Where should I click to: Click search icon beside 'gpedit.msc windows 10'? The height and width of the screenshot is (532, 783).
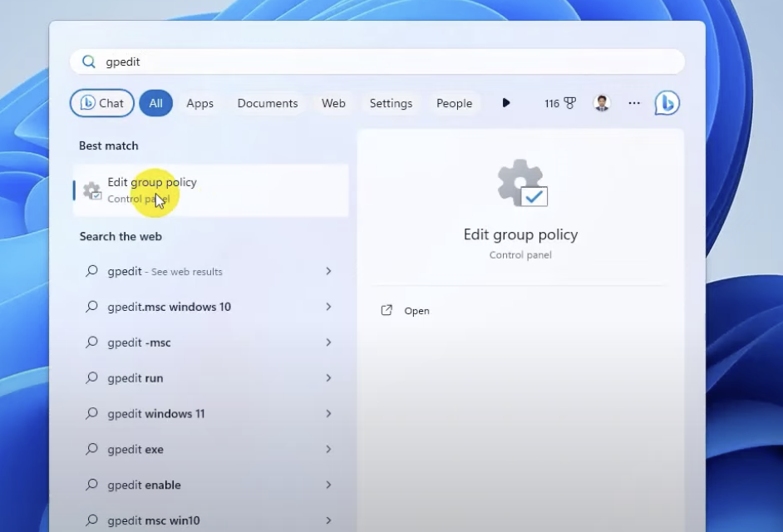tap(91, 306)
